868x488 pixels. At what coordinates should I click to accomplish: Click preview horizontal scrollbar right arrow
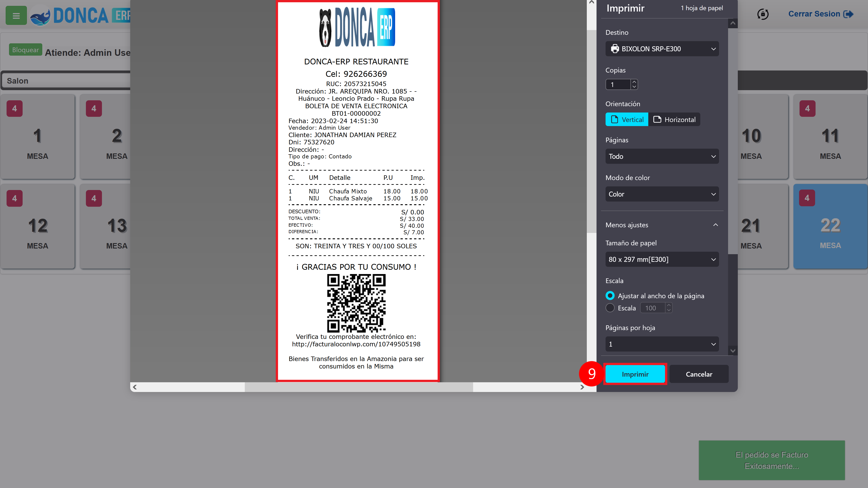click(x=582, y=387)
